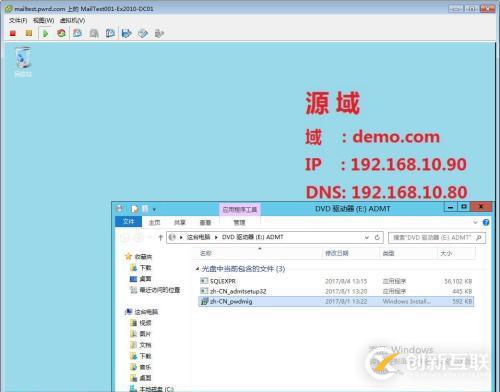Sort by the 名称 column header
The width and height of the screenshot is (500, 392).
coord(206,253)
